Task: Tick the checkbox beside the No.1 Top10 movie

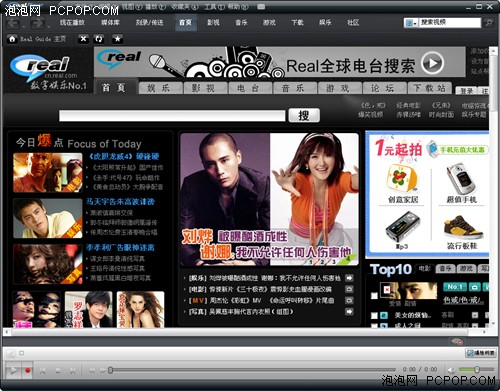Action: 374,296
